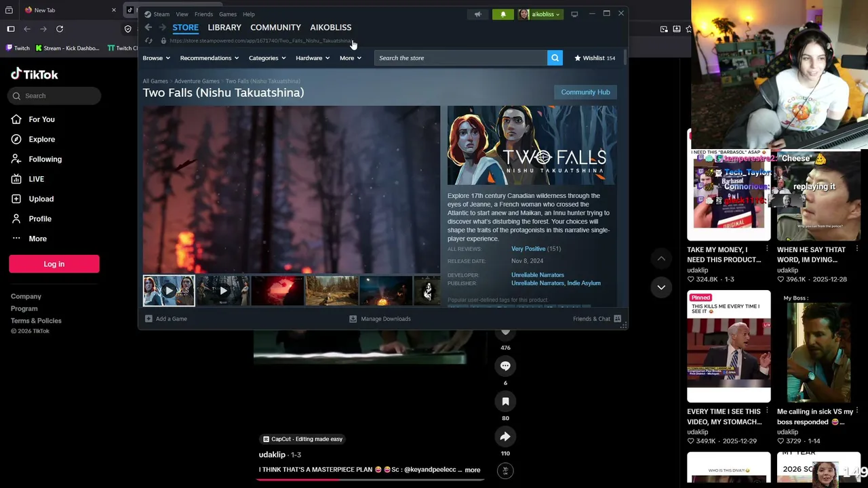Open Very Positive reviews link
This screenshot has width=868, height=488.
(x=528, y=249)
